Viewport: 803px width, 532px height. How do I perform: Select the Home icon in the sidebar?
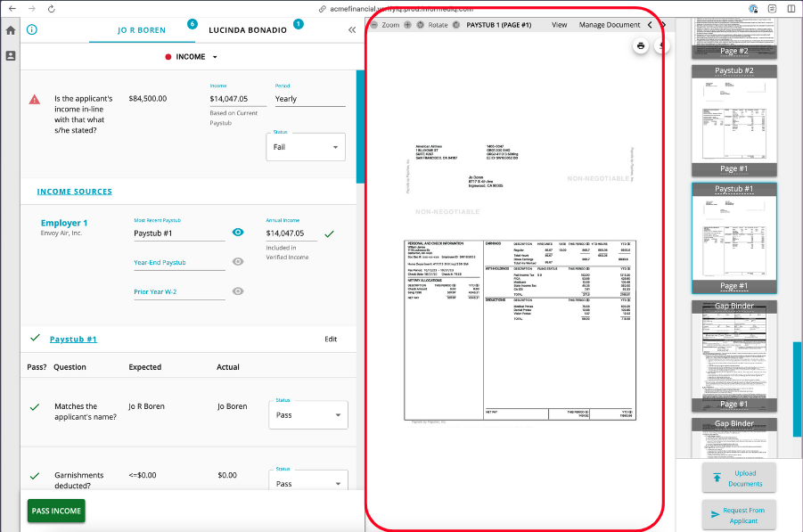tap(9, 29)
